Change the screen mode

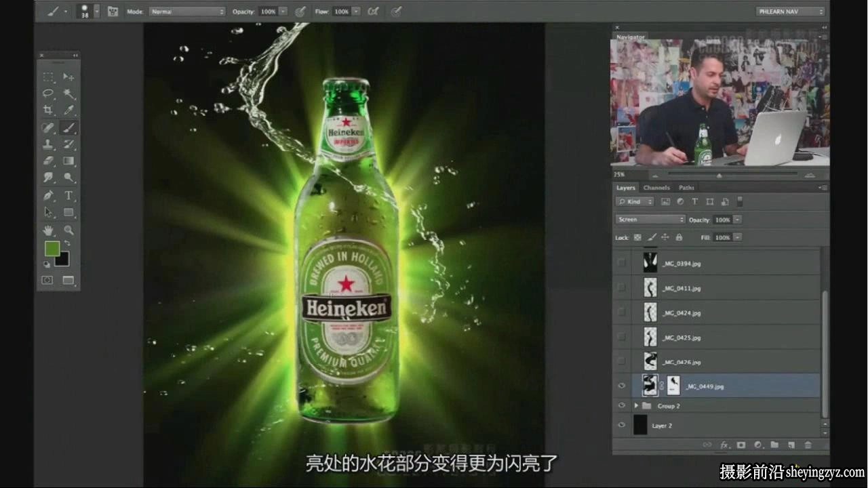pos(68,280)
